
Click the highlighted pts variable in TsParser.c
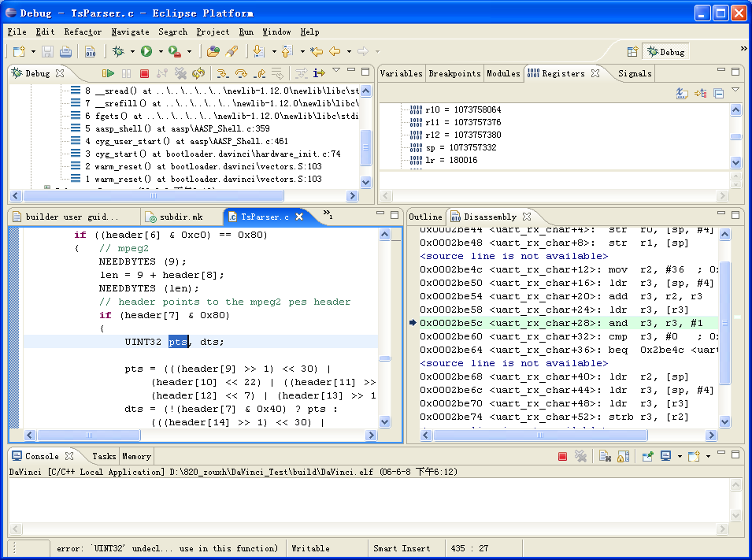(177, 340)
